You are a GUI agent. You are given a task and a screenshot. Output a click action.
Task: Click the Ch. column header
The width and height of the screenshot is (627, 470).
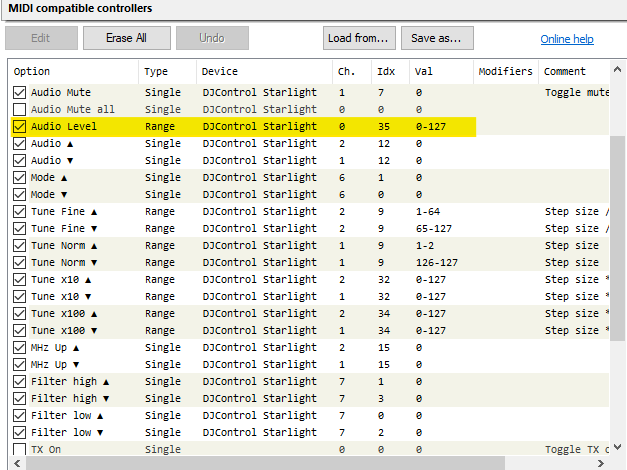pyautogui.click(x=351, y=72)
